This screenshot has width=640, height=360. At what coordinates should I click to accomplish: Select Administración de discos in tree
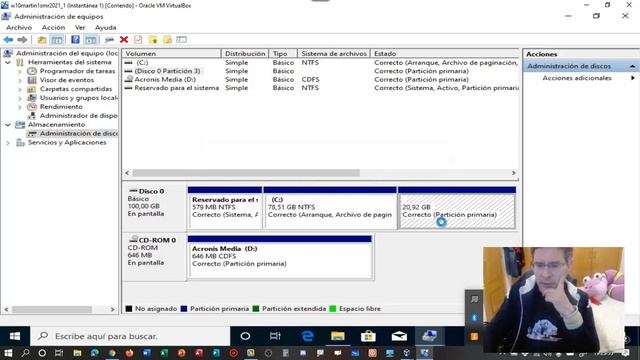point(79,133)
